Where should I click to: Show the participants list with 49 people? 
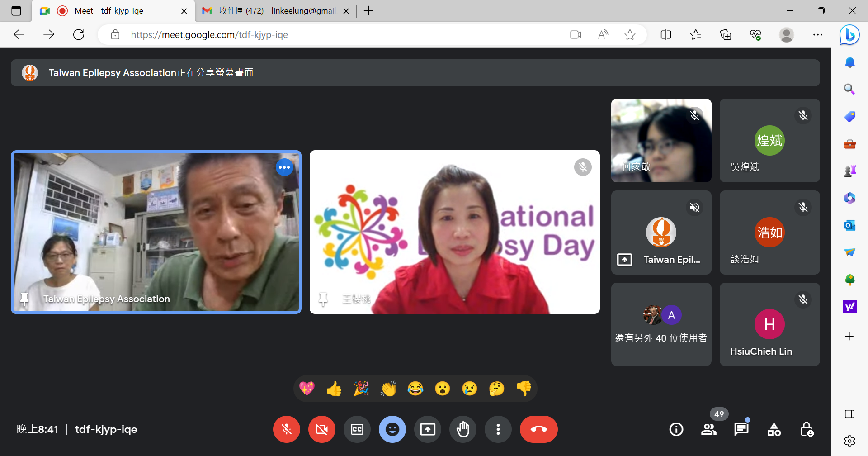[708, 429]
